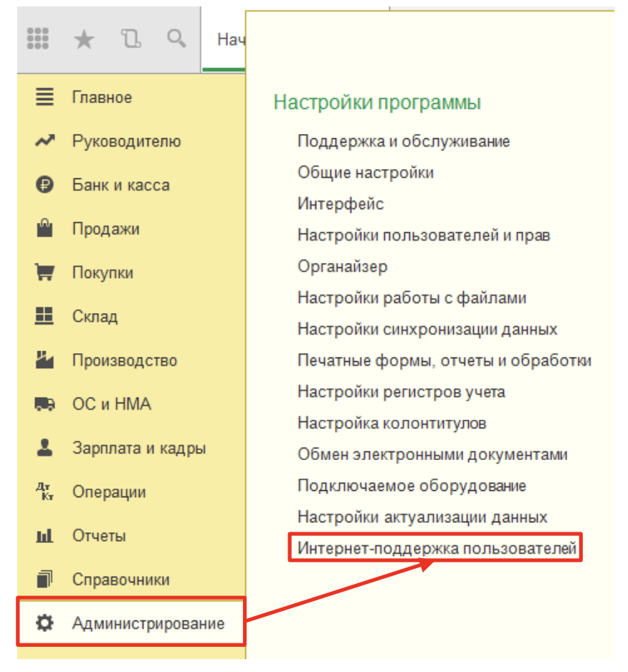Click the gear Administration icon

[44, 623]
